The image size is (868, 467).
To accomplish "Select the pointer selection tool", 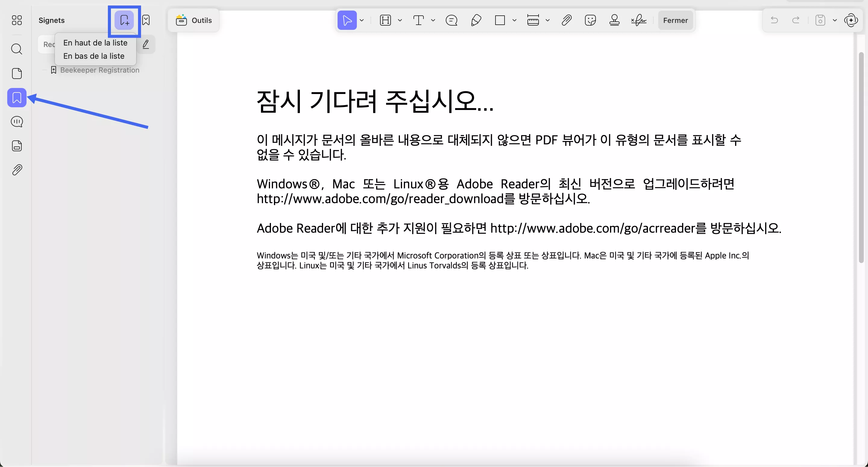I will 347,20.
